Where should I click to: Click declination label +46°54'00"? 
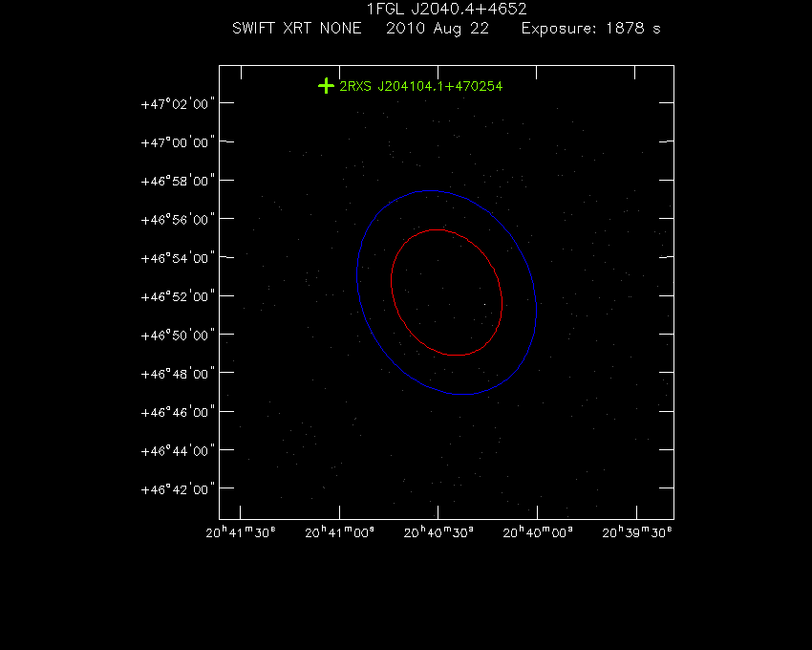coord(177,258)
